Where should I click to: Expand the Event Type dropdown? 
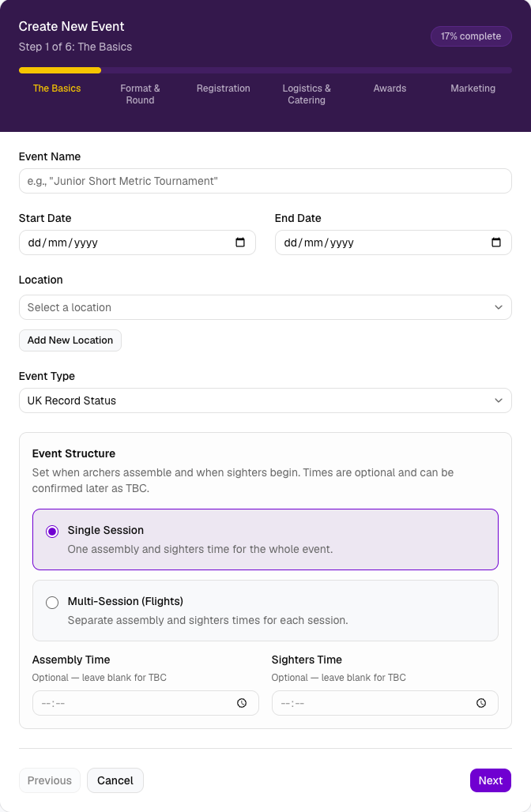click(265, 400)
